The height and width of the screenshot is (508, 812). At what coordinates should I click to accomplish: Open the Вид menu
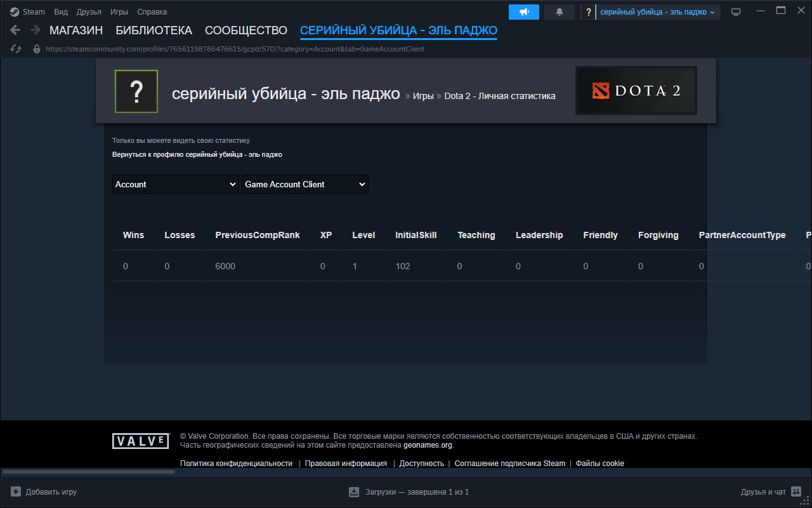pos(61,12)
